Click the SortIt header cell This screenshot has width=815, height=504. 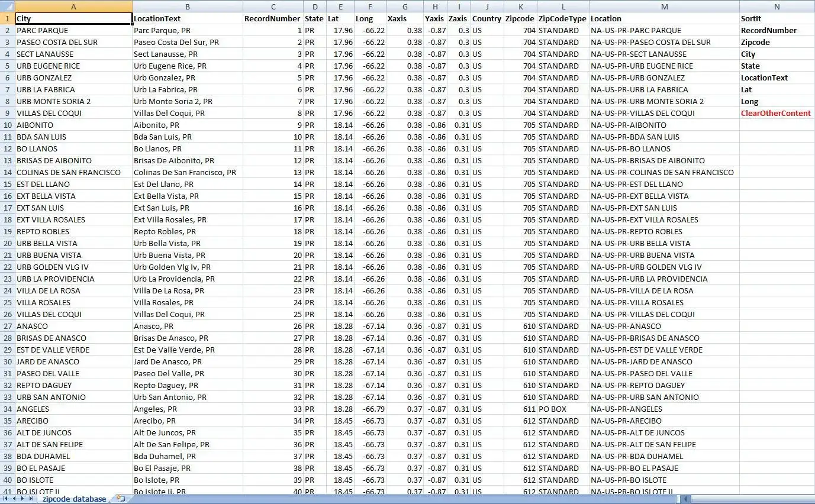click(x=777, y=19)
